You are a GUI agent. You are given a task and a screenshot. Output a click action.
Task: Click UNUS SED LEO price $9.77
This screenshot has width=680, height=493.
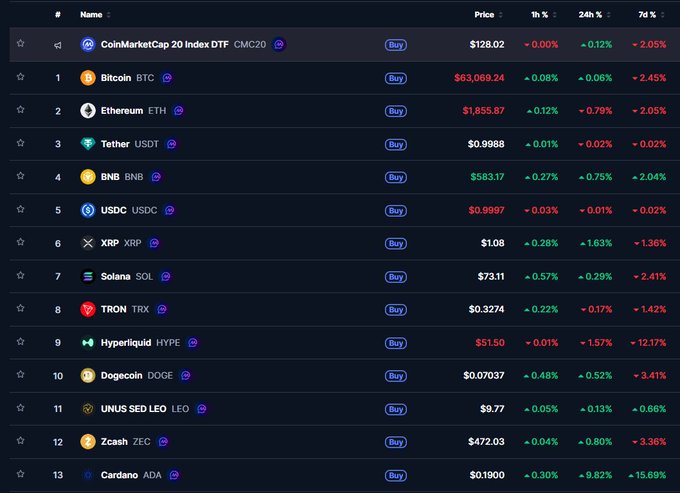pos(492,409)
